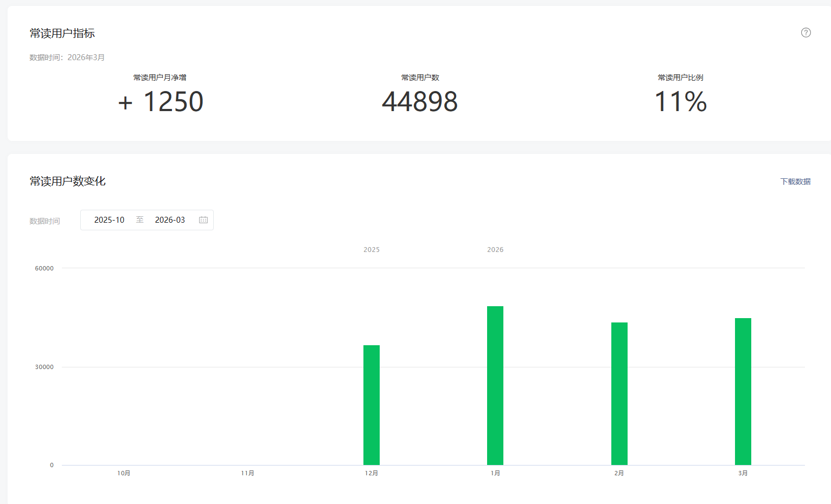Click the 常读用户数 value 44898
Screen dimensions: 831x504
click(x=420, y=102)
